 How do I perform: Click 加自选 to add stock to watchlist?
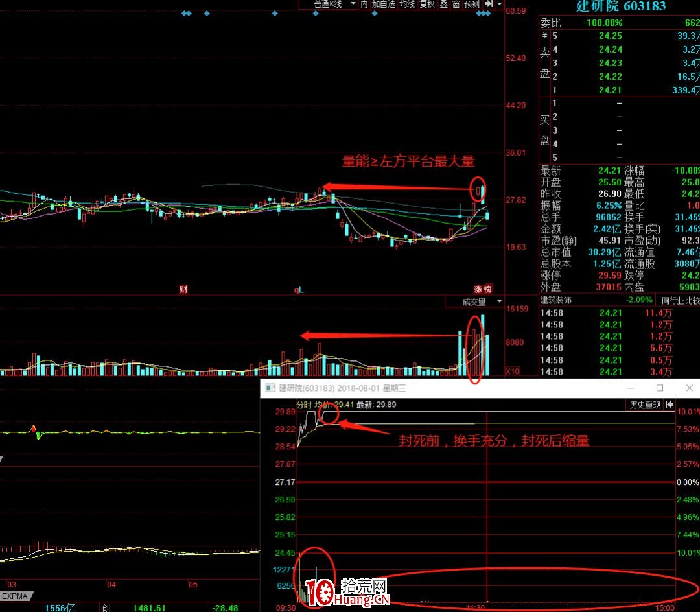(x=383, y=4)
